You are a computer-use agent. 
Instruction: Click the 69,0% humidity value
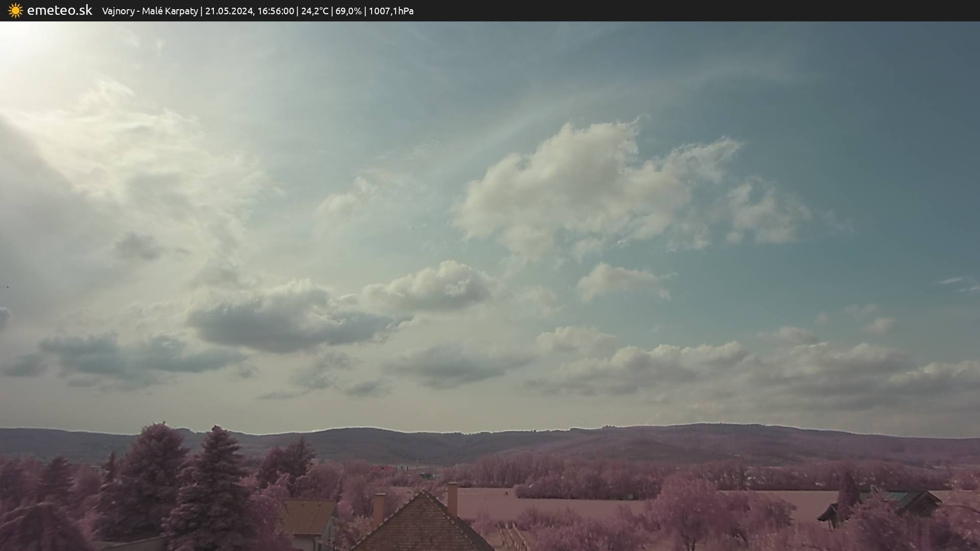(x=348, y=11)
